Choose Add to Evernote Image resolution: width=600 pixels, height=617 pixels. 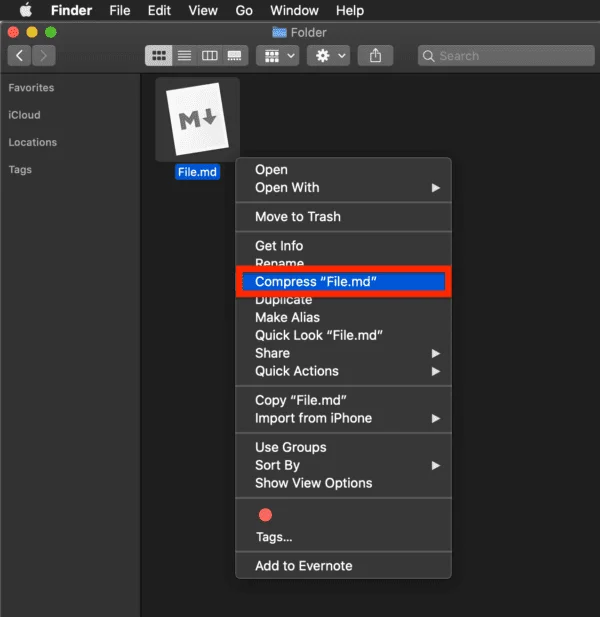[x=343, y=566]
